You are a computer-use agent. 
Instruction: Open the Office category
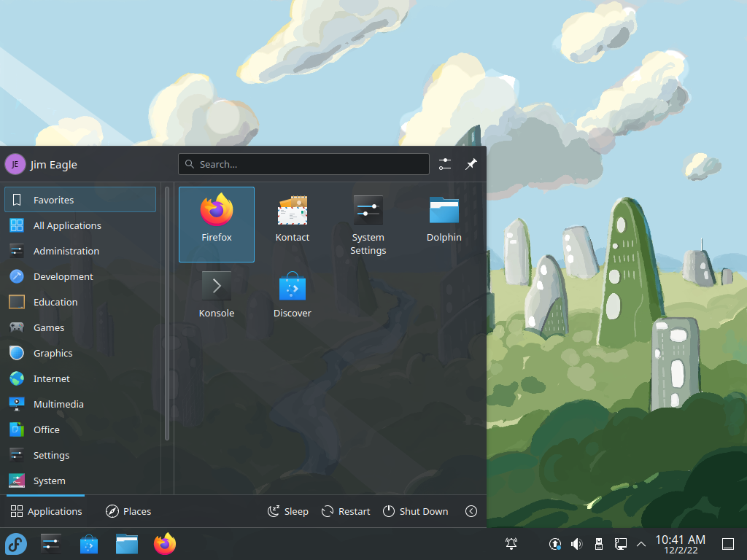coord(80,429)
